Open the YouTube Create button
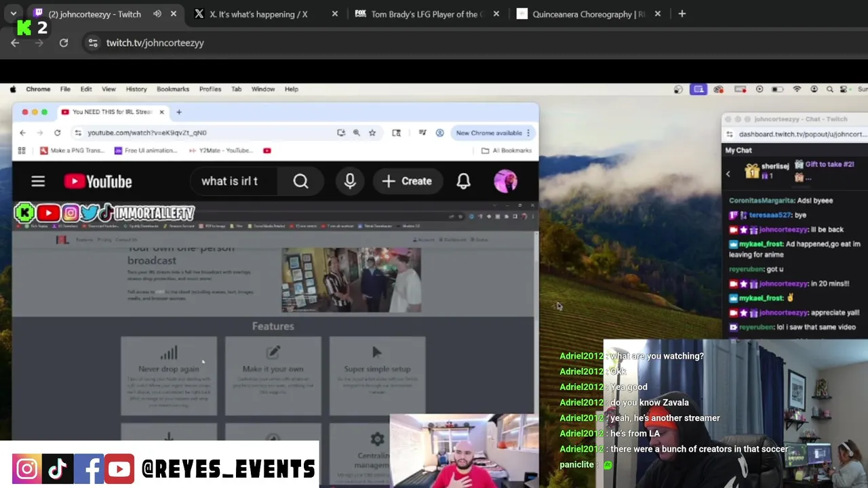This screenshot has height=488, width=868. point(407,181)
